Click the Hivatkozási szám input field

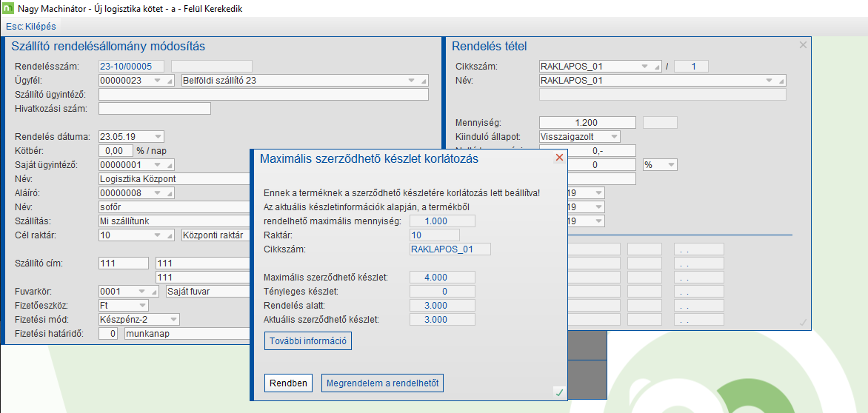pyautogui.click(x=155, y=108)
